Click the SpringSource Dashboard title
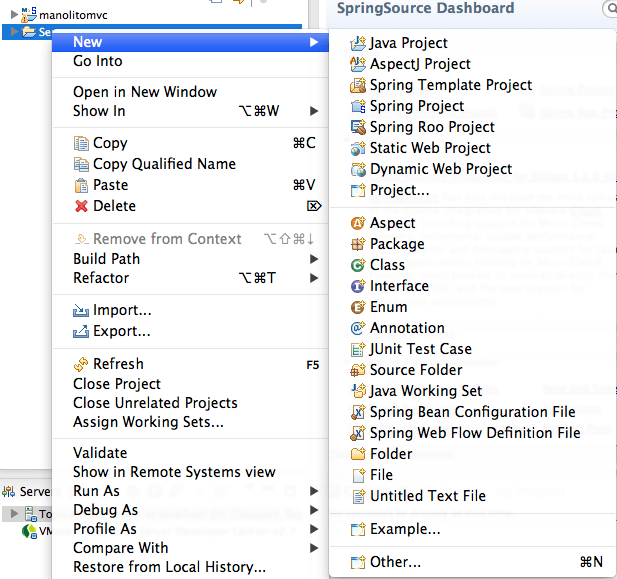Viewport: 617px width, 579px height. coord(425,8)
